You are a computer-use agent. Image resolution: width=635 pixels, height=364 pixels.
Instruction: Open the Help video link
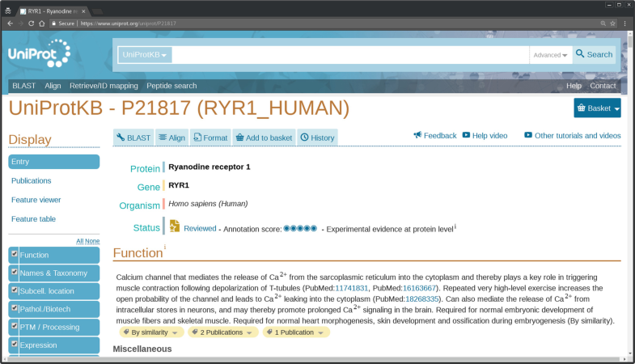click(485, 136)
